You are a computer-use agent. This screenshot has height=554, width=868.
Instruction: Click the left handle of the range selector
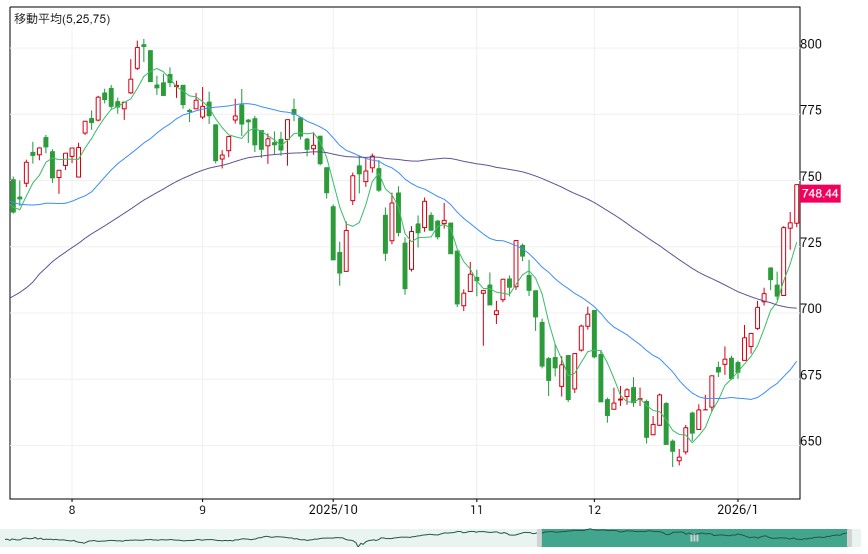(539, 538)
